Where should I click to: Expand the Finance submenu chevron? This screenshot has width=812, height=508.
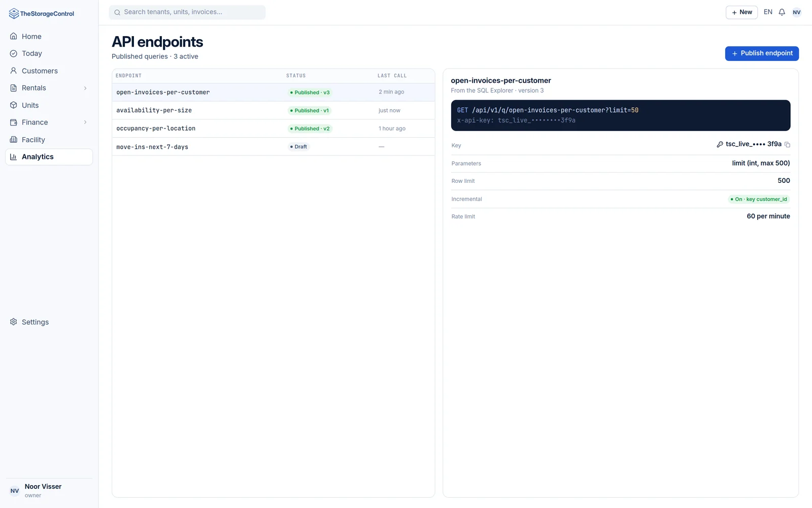point(85,122)
